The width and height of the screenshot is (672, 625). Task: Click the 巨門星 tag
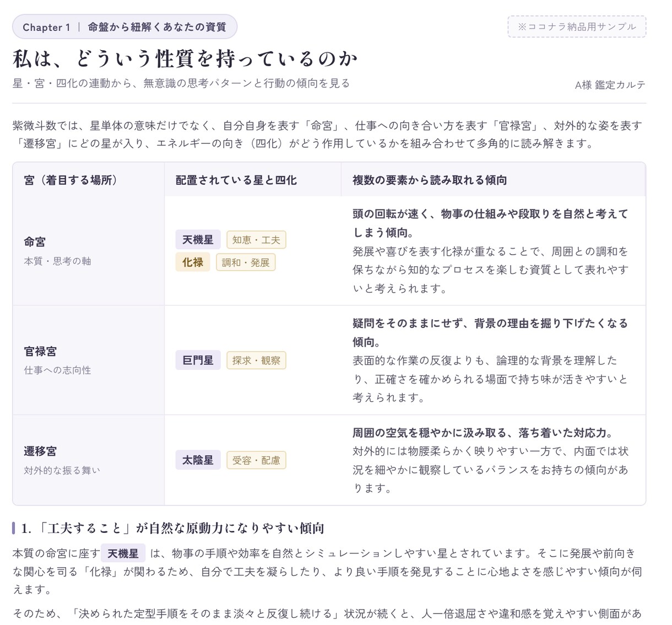click(198, 360)
